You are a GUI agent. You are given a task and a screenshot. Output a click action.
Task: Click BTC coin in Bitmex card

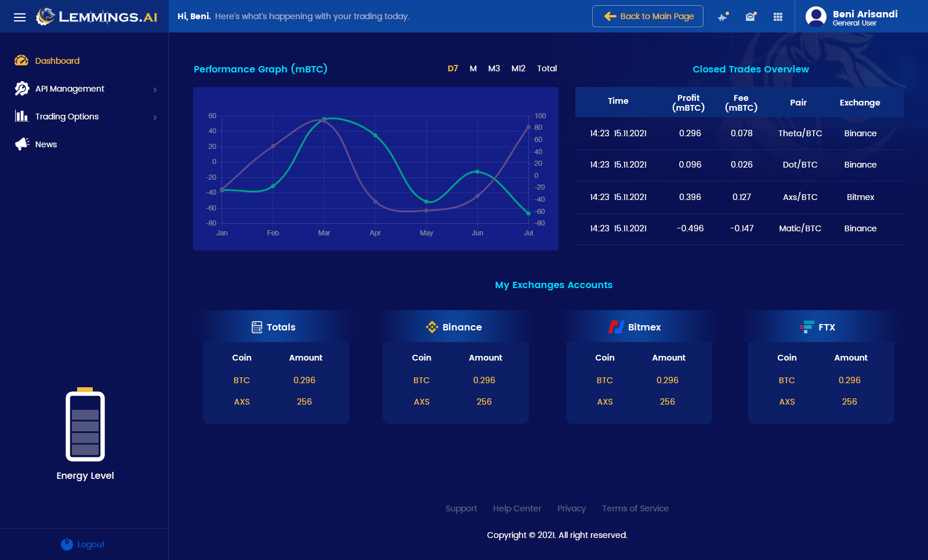click(605, 380)
